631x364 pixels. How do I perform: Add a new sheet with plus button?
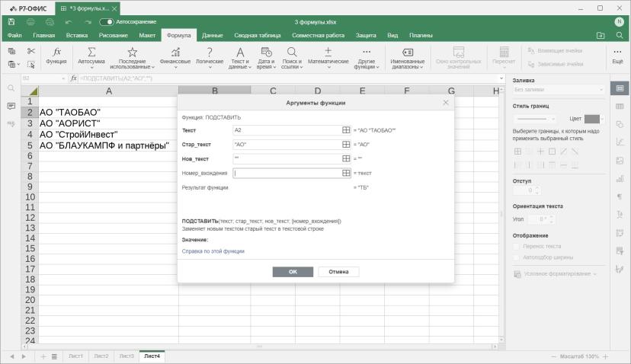(43, 356)
